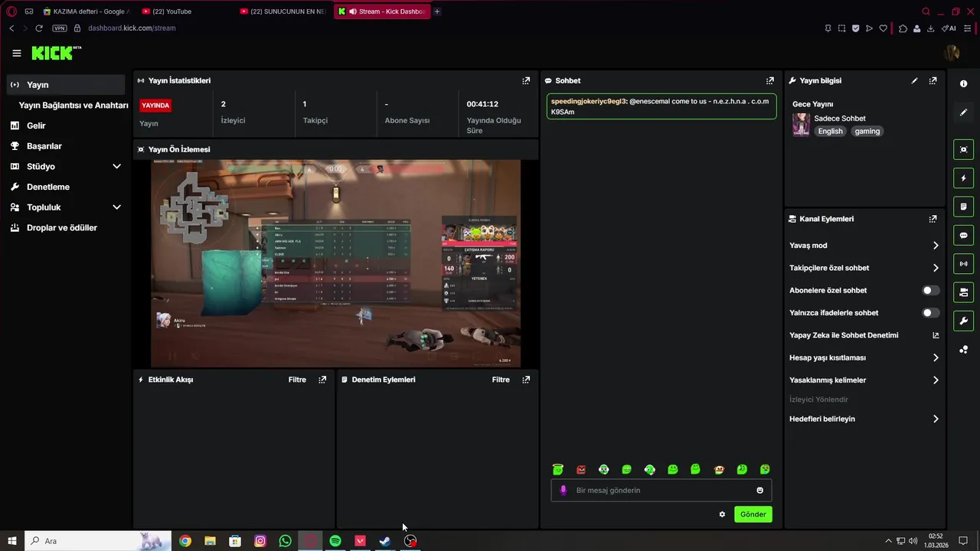Open the browser AI assistant button
The image size is (980, 551).
pyautogui.click(x=949, y=28)
